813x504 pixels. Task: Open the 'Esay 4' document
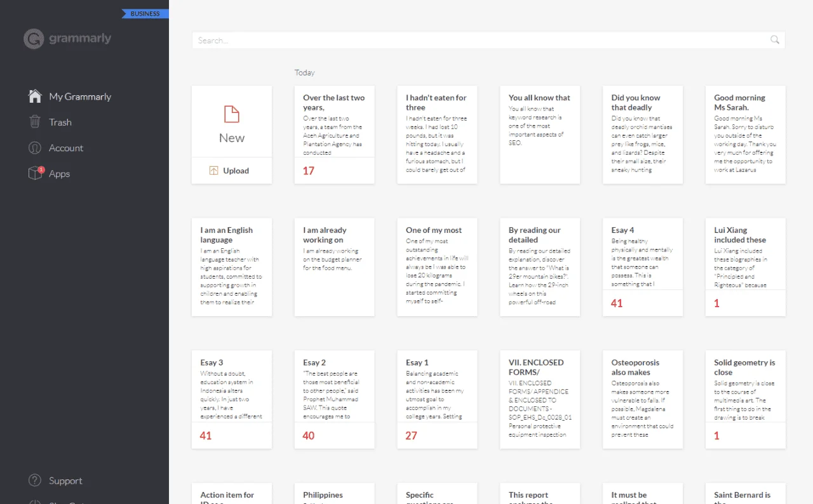click(643, 267)
